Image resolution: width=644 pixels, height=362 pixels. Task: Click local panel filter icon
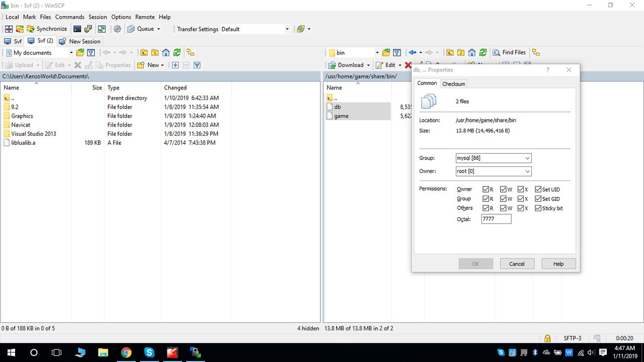(x=91, y=52)
